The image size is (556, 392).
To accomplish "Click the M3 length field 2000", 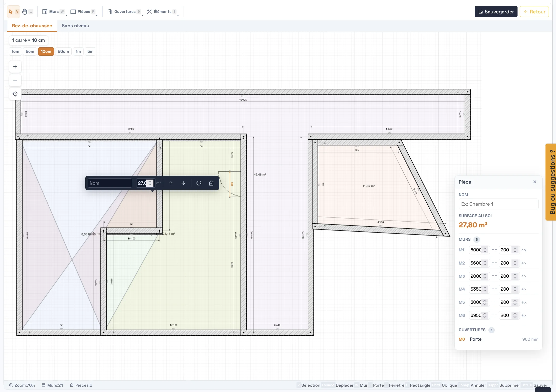I will [479, 276].
